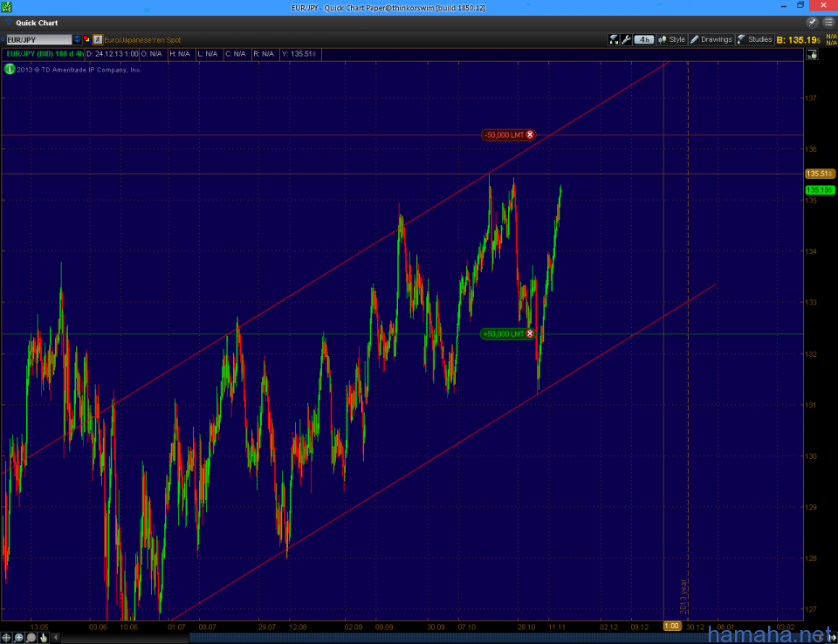Open the symbol dropdown arrow next to EUR/JPY
Image resolution: width=838 pixels, height=644 pixels.
coord(77,39)
